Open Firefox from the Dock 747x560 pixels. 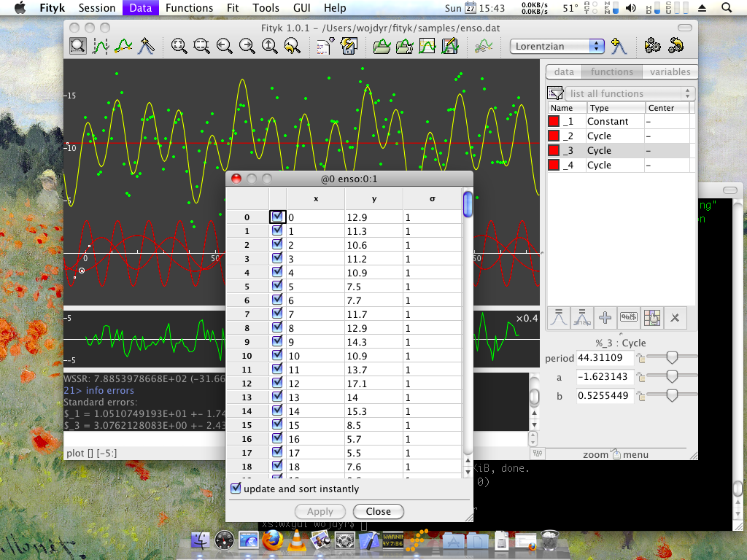tap(273, 540)
